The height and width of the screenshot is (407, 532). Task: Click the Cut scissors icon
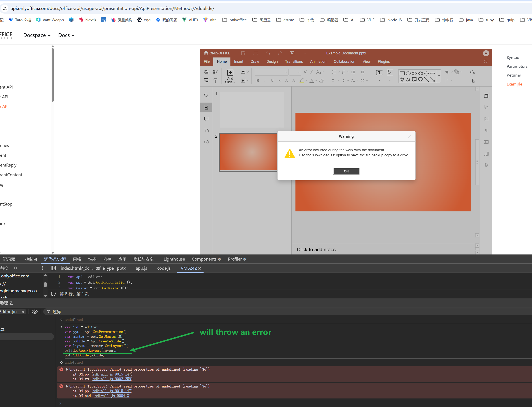(215, 72)
